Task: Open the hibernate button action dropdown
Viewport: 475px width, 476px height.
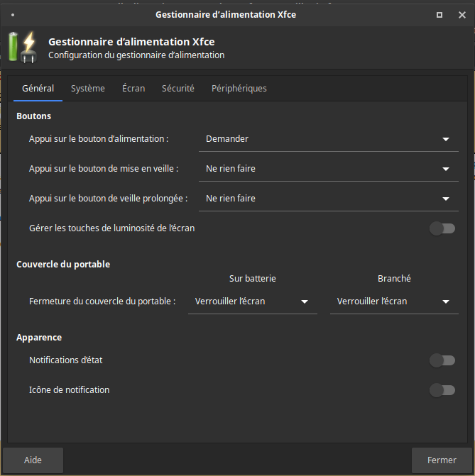Action: (x=329, y=199)
